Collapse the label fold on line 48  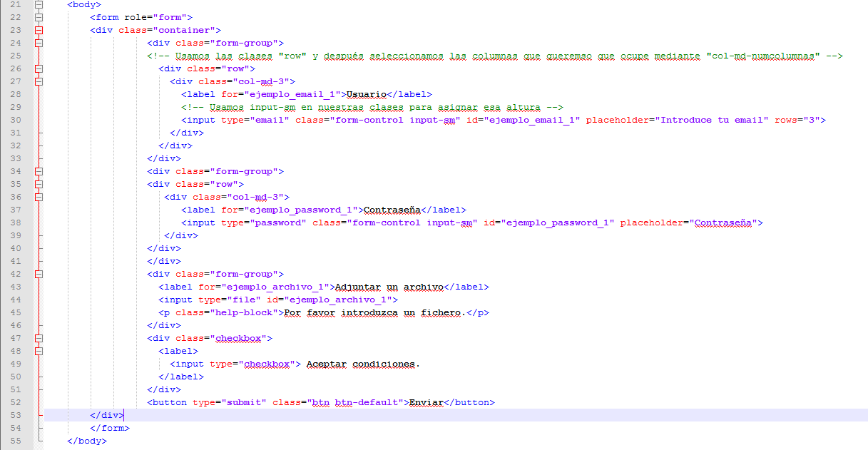[x=39, y=351]
